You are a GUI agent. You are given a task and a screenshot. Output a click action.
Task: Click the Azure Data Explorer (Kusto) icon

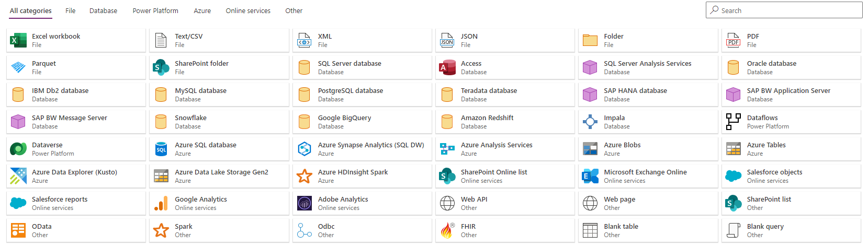18,176
